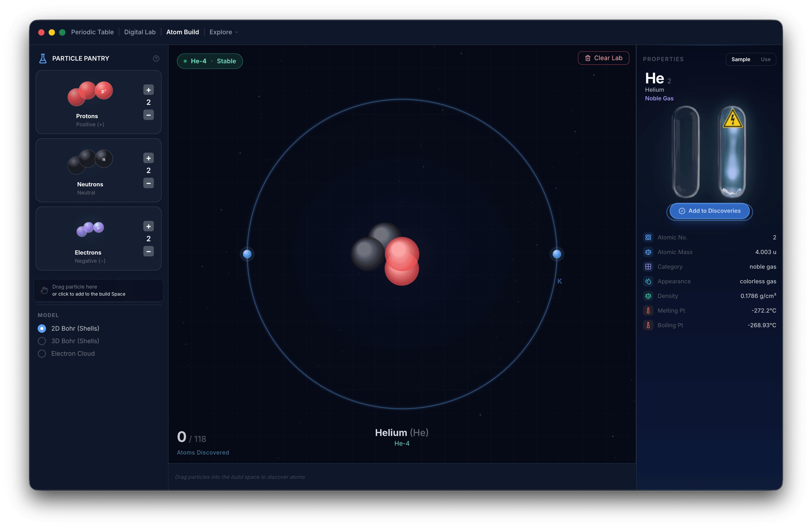This screenshot has height=529, width=812.
Task: Add a neutron with plus button
Action: click(x=148, y=158)
